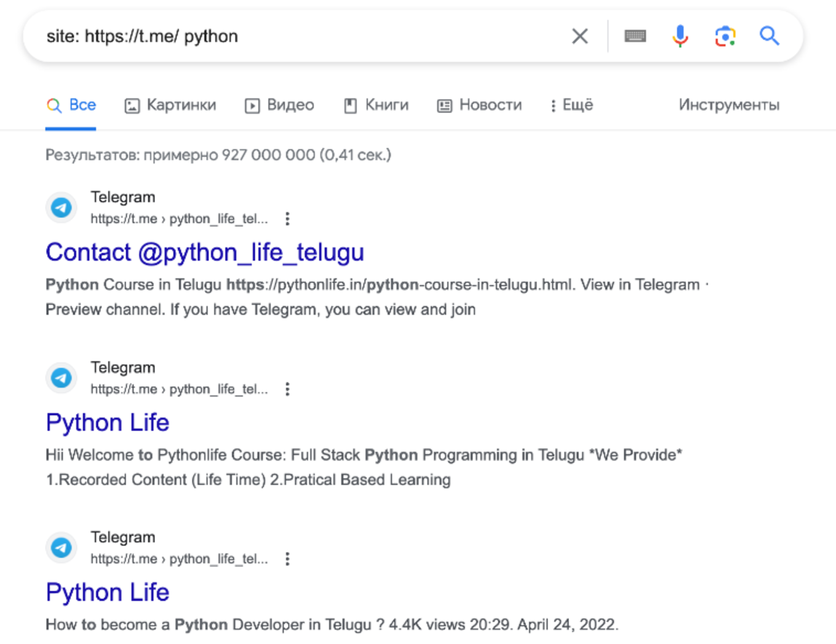This screenshot has width=836, height=644.
Task: Open the Contact @python_life_telugu result
Action: pos(205,252)
